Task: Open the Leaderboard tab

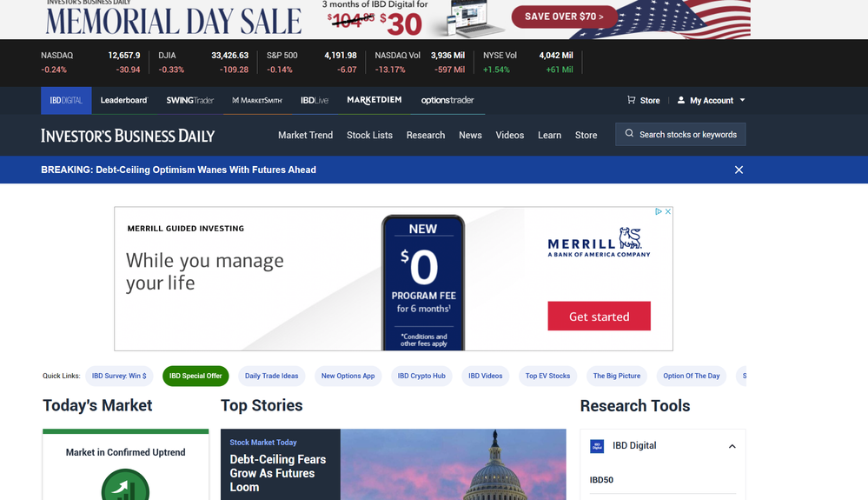Action: coord(124,100)
